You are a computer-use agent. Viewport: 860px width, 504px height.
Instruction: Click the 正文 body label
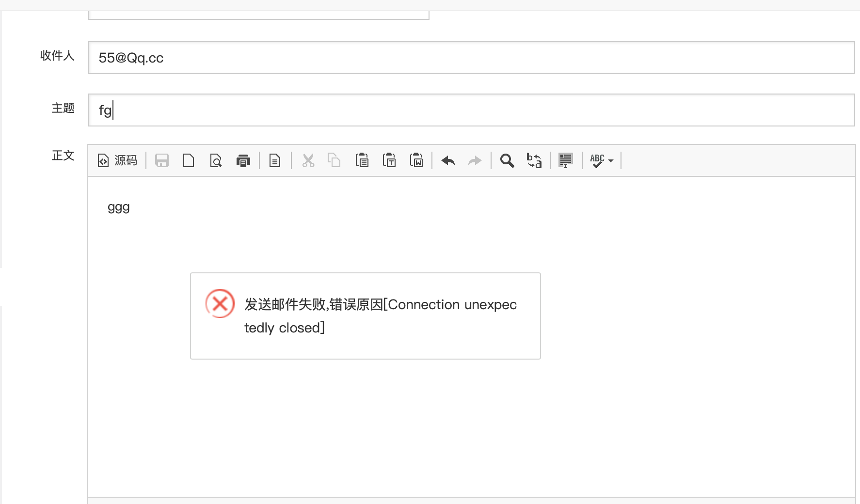(63, 156)
